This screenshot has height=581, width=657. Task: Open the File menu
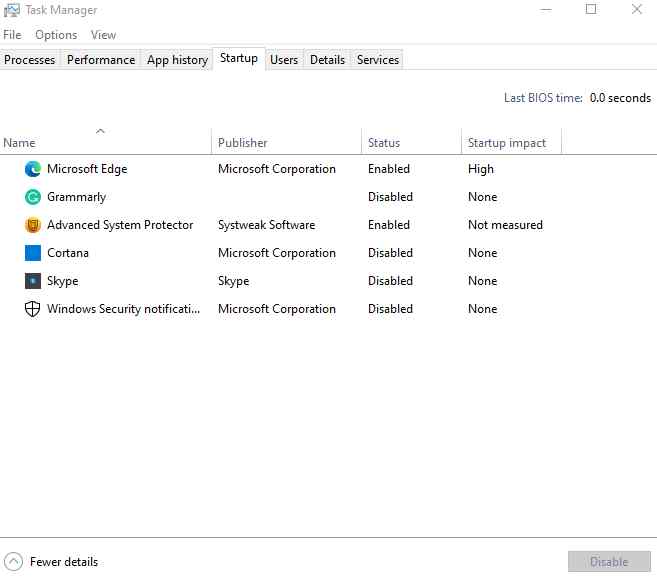[x=12, y=35]
